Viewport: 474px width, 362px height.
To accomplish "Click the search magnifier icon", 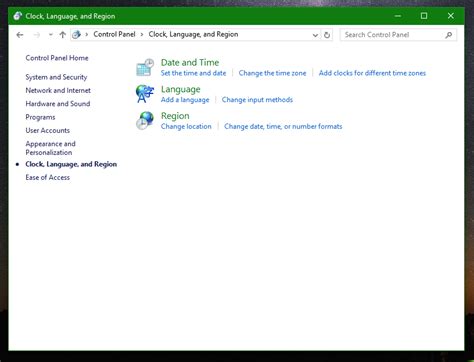I will point(449,35).
